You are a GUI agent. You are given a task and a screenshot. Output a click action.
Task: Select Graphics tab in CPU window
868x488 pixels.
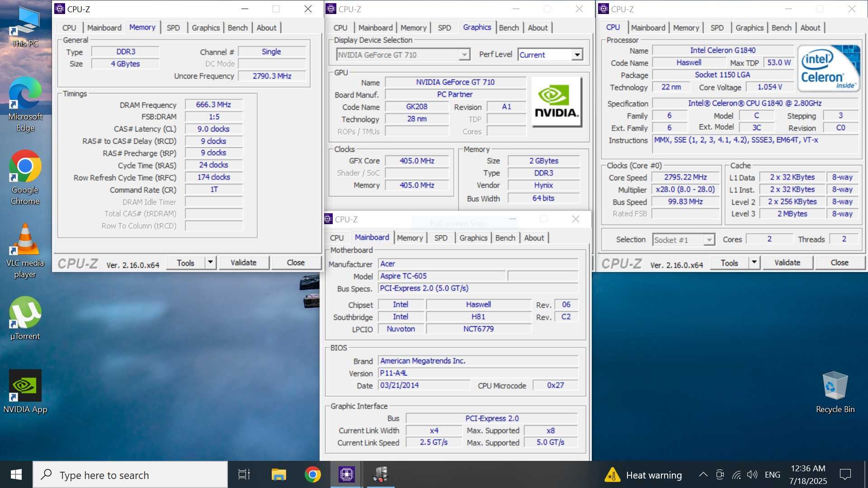tap(749, 28)
